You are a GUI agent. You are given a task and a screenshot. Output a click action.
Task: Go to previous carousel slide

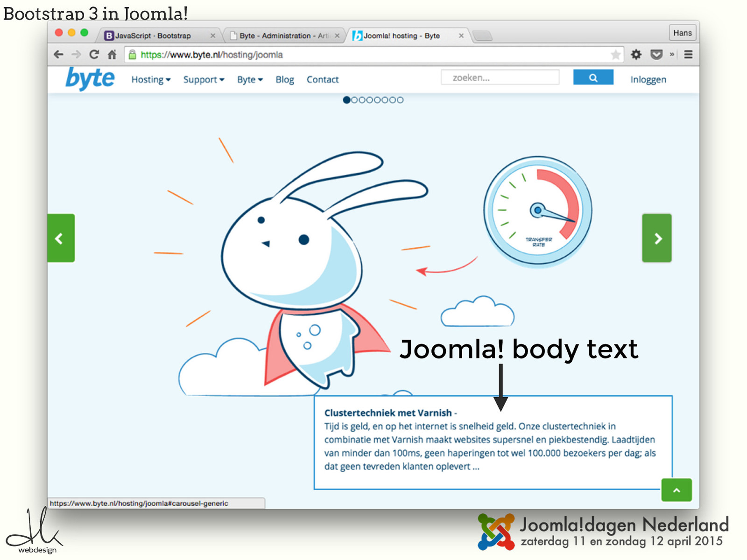pos(61,238)
